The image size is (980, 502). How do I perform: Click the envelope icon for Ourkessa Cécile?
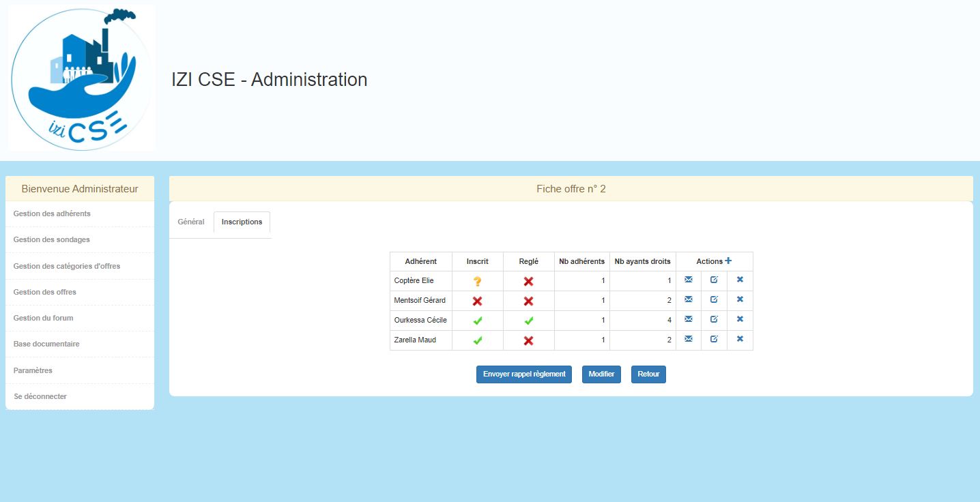coord(688,319)
